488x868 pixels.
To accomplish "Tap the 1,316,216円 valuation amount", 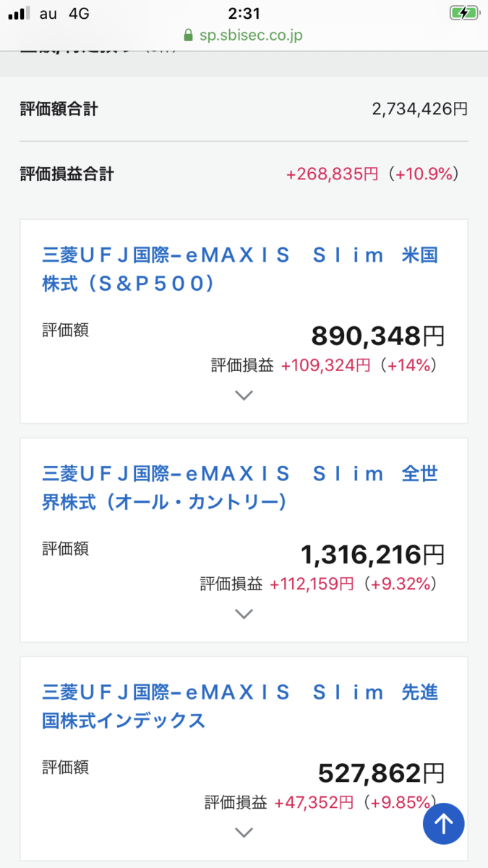I will [x=373, y=555].
